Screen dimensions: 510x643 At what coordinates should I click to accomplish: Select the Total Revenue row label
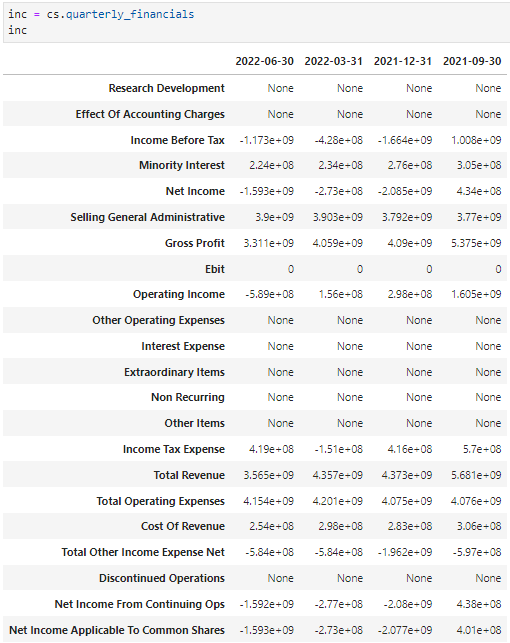189,475
